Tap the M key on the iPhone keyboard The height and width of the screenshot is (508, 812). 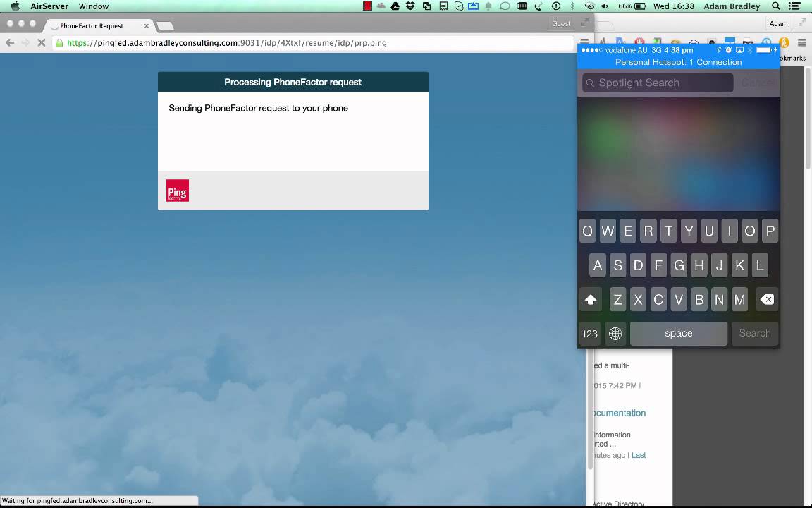tap(739, 299)
